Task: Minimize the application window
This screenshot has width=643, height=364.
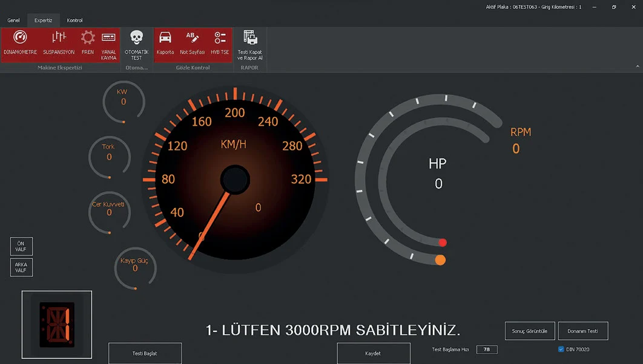Action: coord(594,7)
